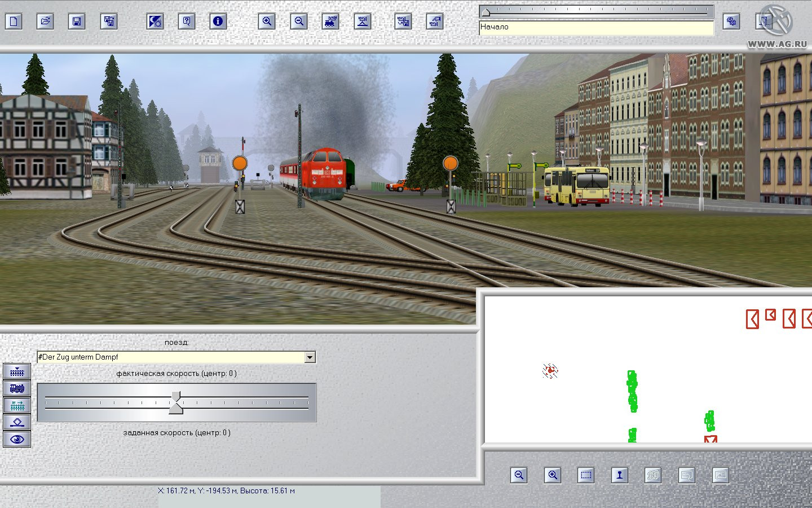Viewport: 812px width, 508px height.
Task: Zoom in the 2D map view
Action: [553, 475]
